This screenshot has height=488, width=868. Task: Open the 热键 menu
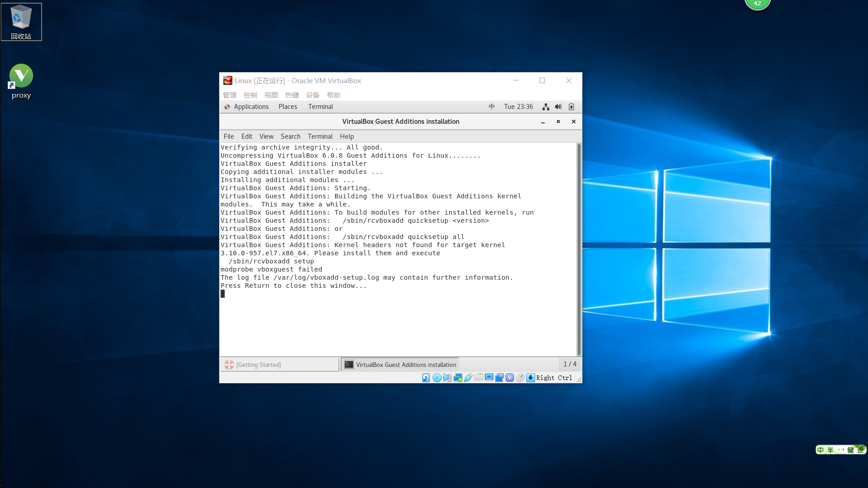292,95
